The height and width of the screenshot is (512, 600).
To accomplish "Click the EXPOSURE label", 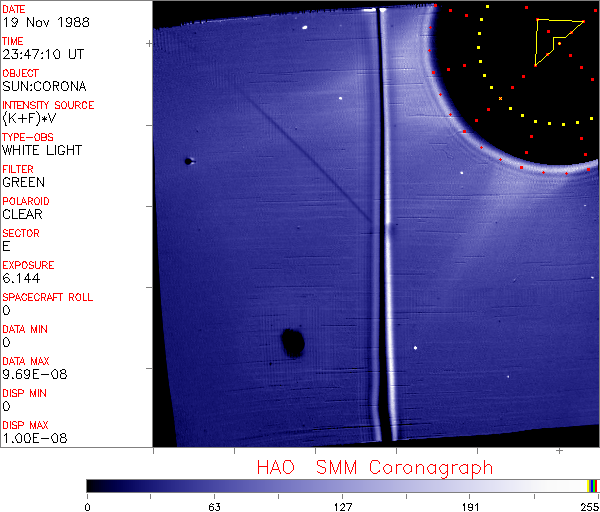I will (x=28, y=265).
